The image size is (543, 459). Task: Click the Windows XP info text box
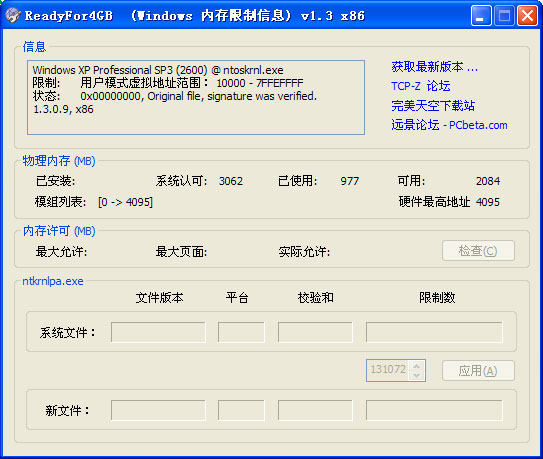(x=196, y=97)
